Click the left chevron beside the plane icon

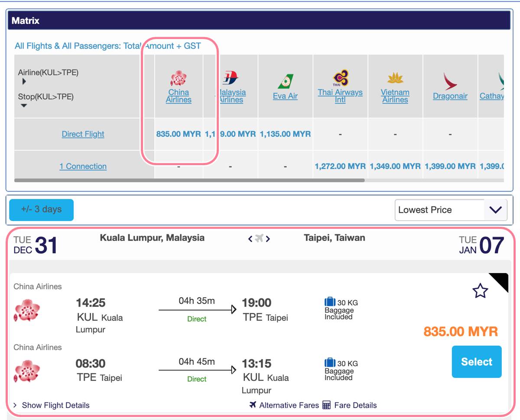click(250, 238)
